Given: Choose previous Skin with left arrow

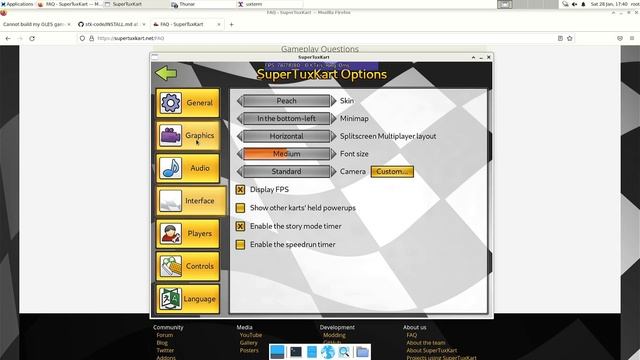Looking at the screenshot, I should pyautogui.click(x=240, y=101).
